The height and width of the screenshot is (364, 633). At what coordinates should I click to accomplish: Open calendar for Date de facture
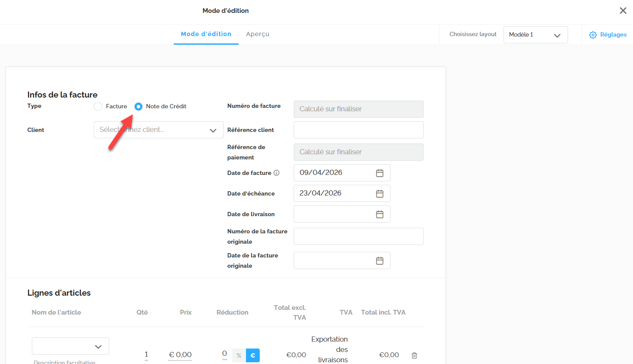click(x=380, y=173)
